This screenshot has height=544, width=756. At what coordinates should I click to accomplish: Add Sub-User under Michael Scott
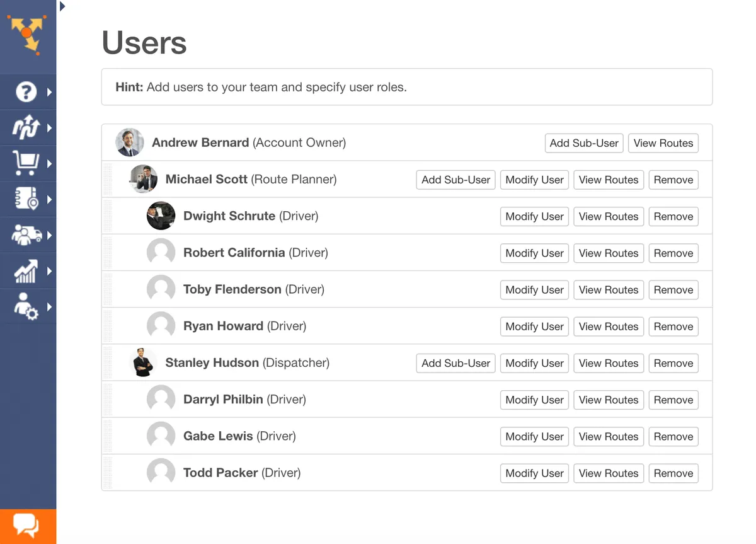pos(455,180)
